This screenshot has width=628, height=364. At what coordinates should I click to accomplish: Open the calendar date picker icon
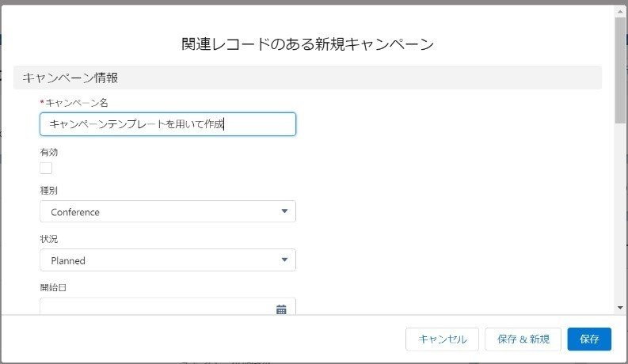pos(281,309)
